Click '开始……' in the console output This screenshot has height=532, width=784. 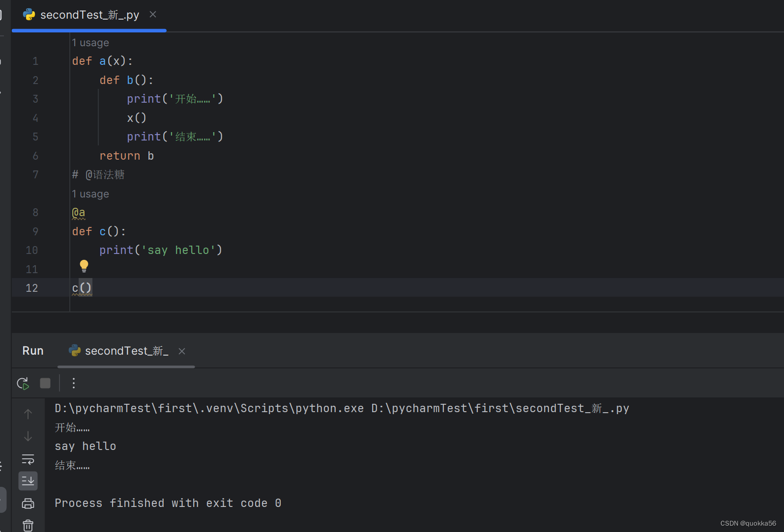tap(72, 427)
